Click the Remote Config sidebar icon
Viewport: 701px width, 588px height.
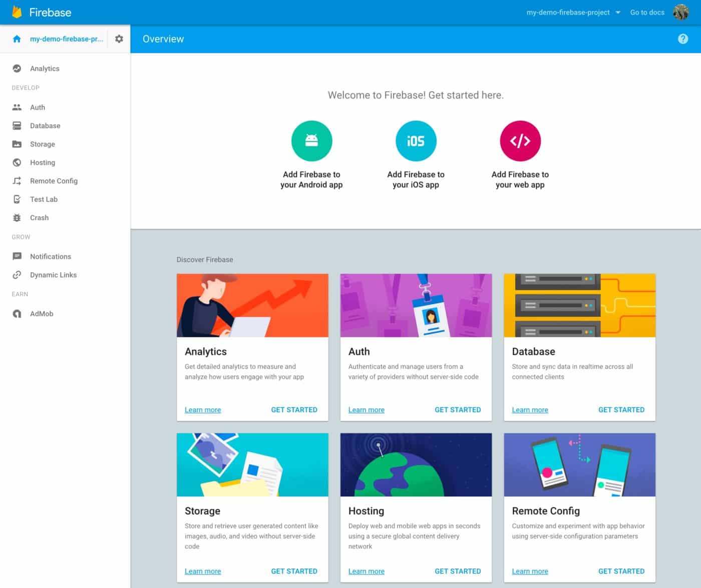[17, 181]
